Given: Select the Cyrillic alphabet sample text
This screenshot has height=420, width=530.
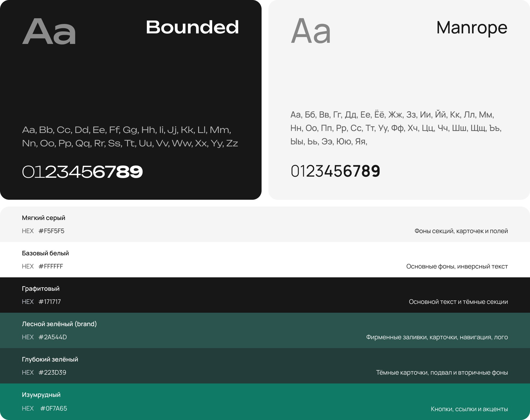Looking at the screenshot, I should 396,128.
